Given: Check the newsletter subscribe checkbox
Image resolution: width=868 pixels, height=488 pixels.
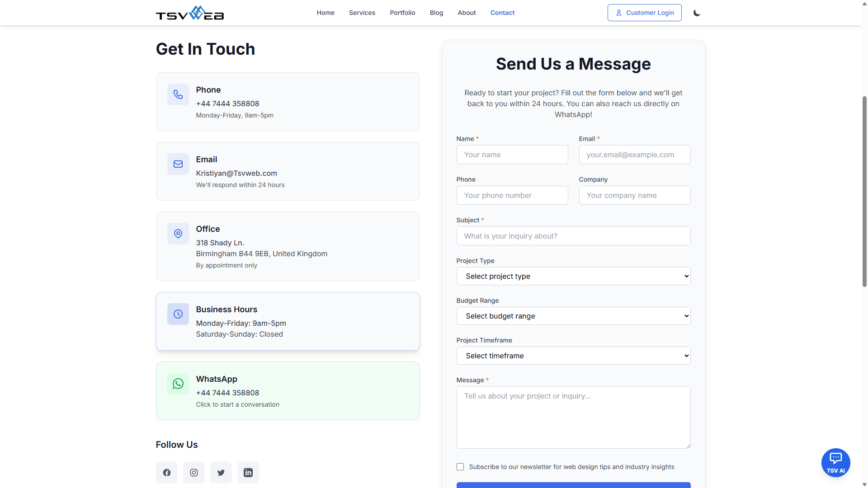Looking at the screenshot, I should click(460, 467).
